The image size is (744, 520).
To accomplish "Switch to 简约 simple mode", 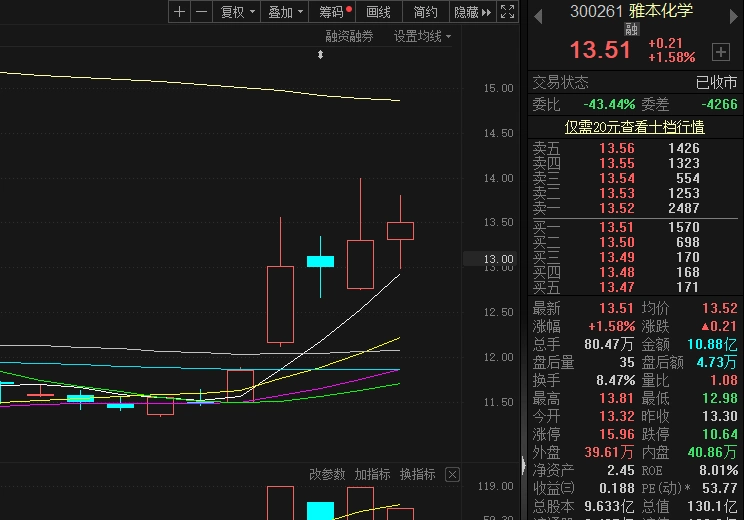I will 425,12.
